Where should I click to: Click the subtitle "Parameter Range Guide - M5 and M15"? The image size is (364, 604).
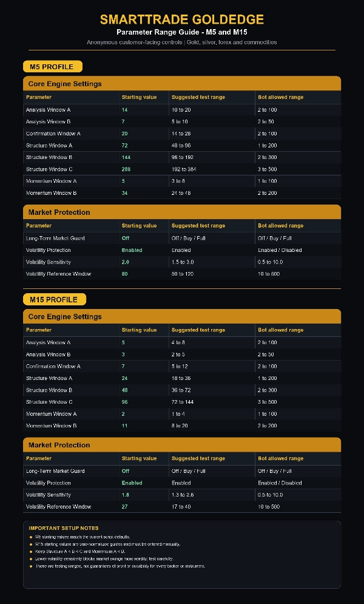(x=182, y=32)
